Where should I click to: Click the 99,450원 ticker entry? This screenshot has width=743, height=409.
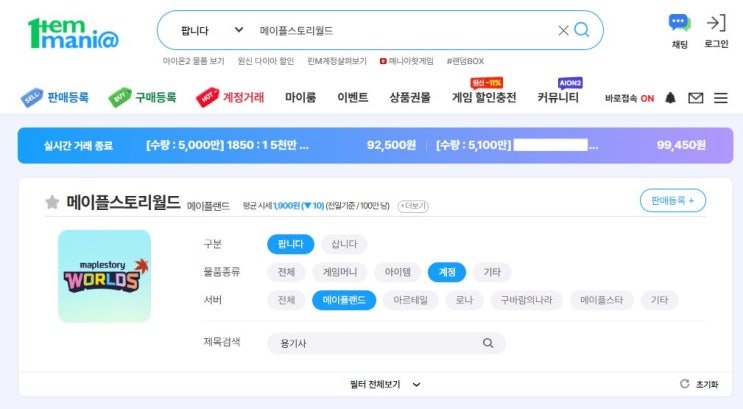681,145
